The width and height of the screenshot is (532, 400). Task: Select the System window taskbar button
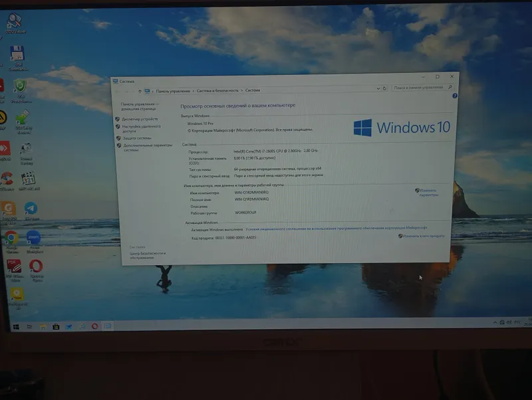point(108,326)
